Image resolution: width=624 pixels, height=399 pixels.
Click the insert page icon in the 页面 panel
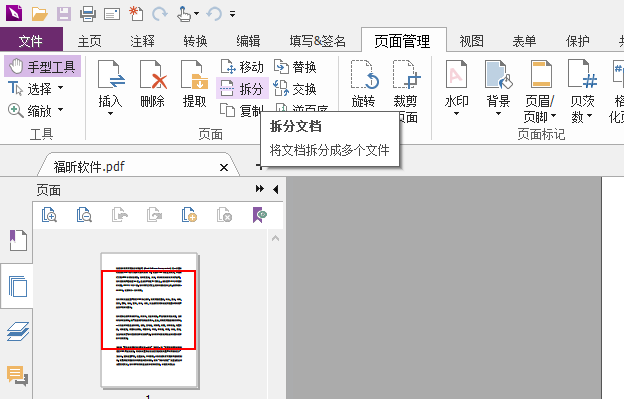[189, 215]
